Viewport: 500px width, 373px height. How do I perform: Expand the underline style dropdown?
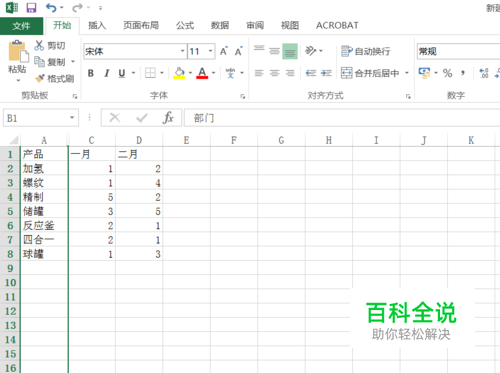pos(133,73)
